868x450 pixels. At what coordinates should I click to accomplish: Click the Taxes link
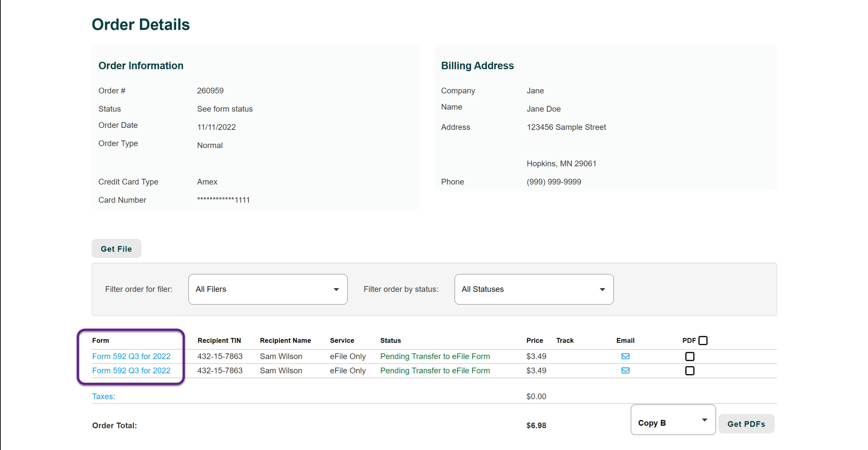(103, 396)
